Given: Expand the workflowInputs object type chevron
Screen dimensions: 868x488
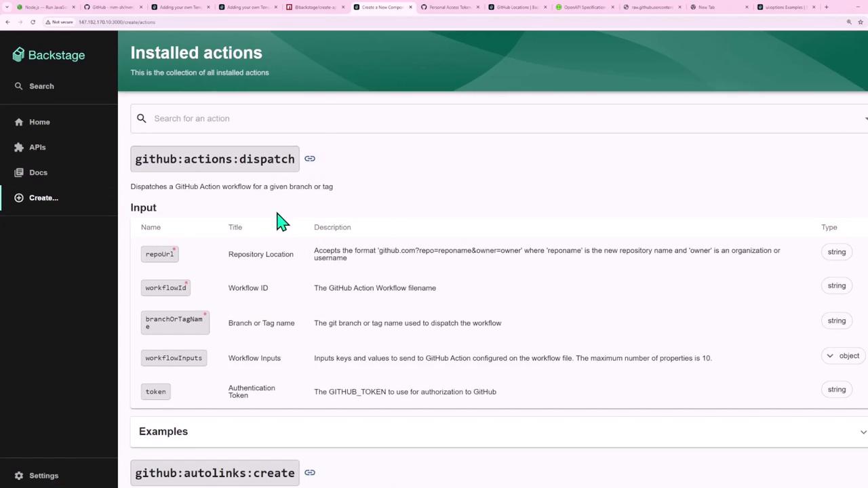Looking at the screenshot, I should click(830, 356).
